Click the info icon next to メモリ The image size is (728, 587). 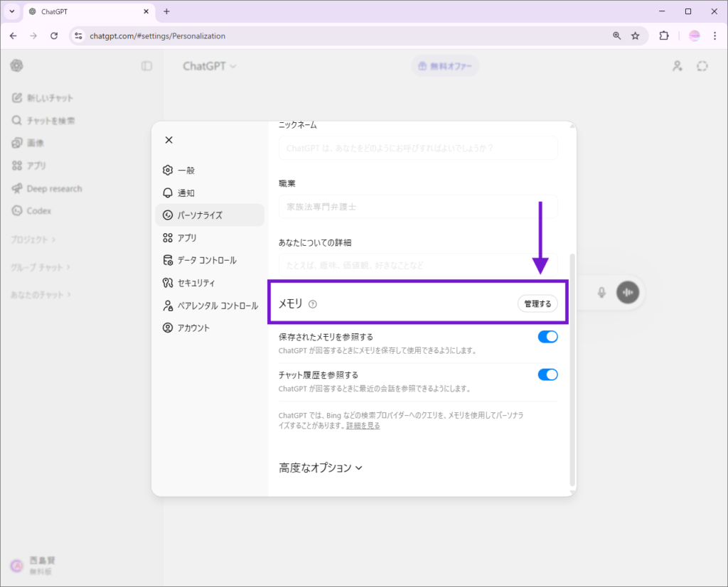313,304
